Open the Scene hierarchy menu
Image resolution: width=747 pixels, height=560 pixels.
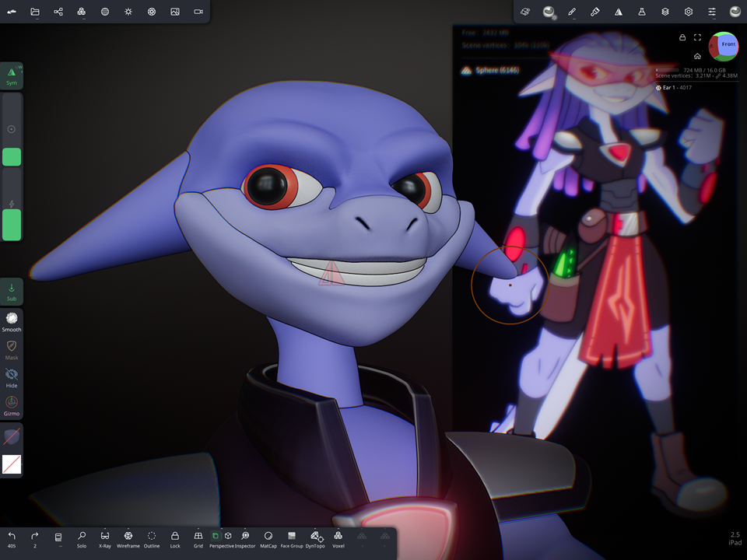click(x=58, y=12)
